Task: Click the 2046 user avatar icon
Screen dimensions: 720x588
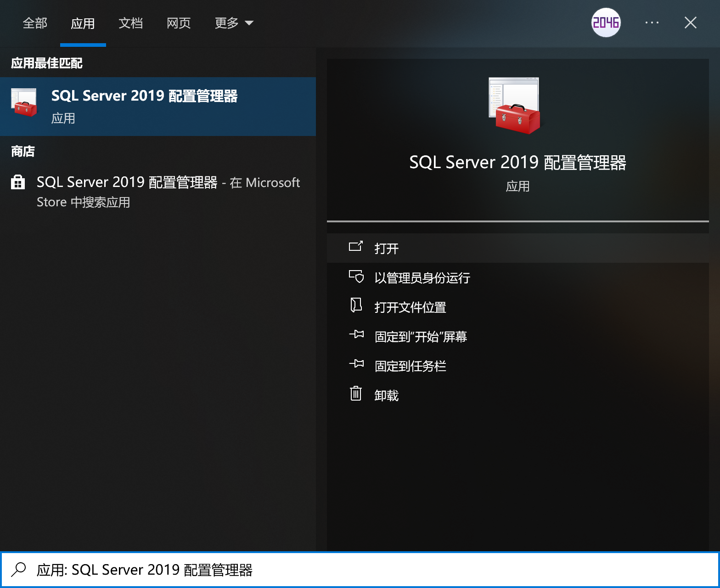Action: pos(606,23)
